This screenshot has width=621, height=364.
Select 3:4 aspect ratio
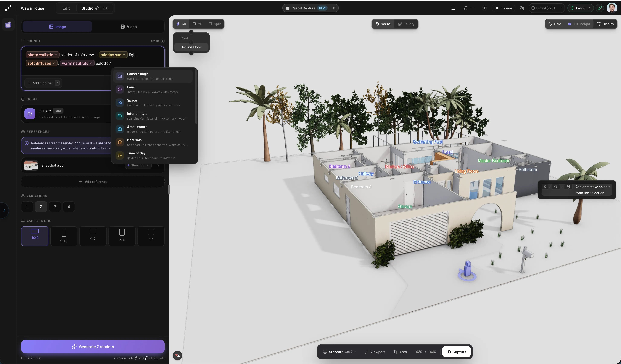(x=122, y=236)
